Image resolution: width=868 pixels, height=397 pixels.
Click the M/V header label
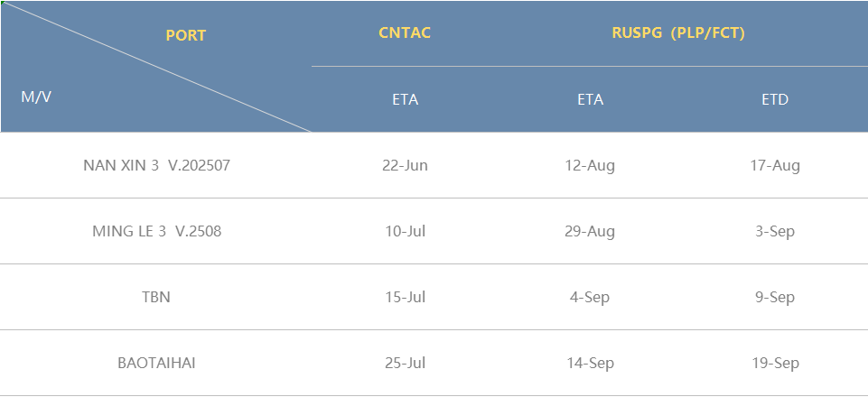coord(36,97)
